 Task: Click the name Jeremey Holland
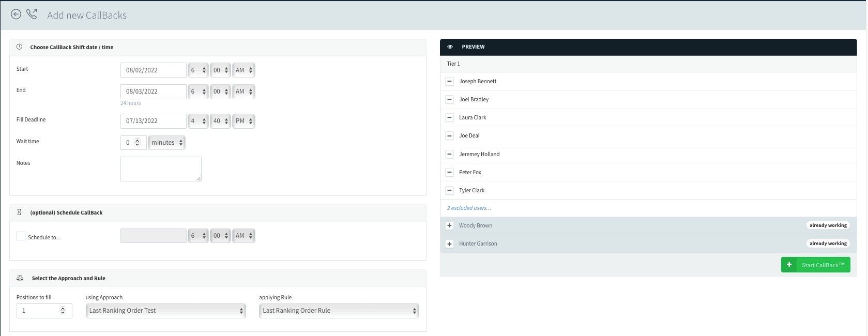479,154
